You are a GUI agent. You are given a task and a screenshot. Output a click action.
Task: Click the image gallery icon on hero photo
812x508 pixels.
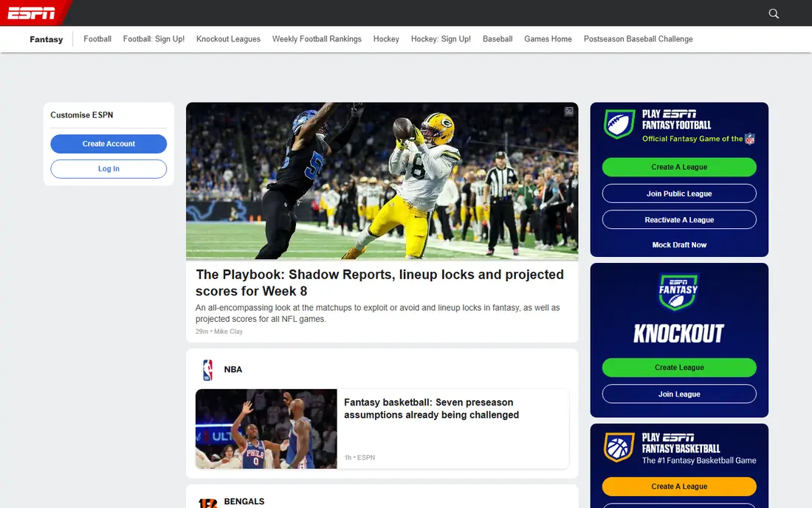[x=568, y=111]
